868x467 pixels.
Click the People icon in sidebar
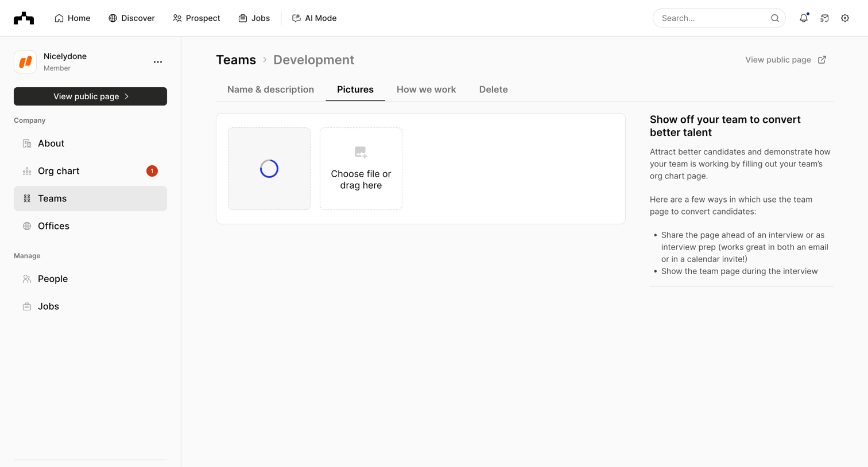(x=27, y=279)
